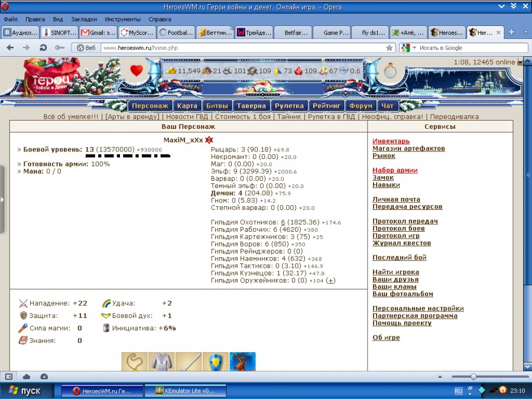Viewport: 532px width, 399px height.
Task: Click the ore resource icon
Action: click(x=228, y=71)
